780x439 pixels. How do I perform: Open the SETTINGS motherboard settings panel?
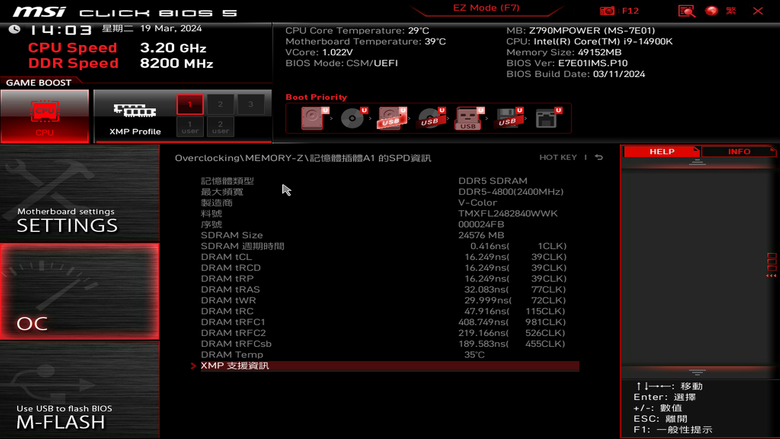(x=80, y=193)
